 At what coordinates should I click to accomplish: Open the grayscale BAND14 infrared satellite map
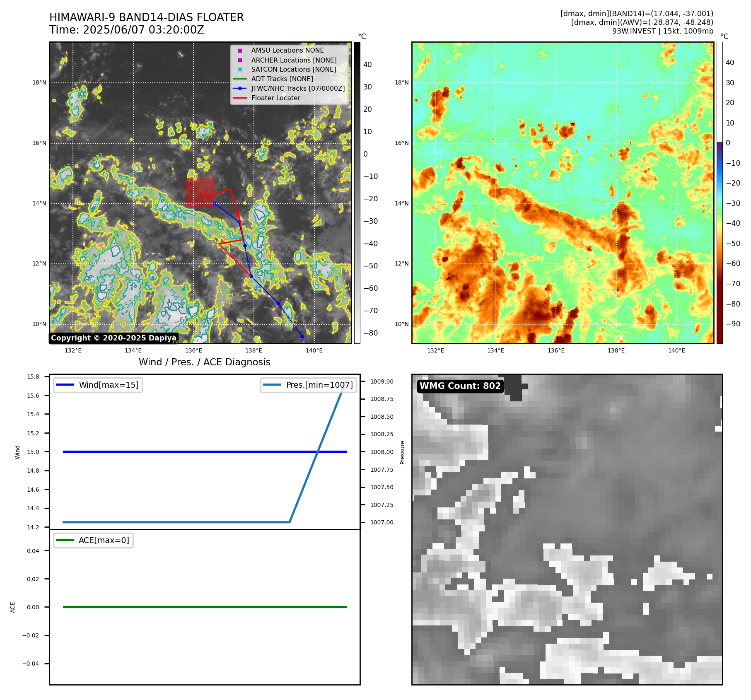(200, 193)
